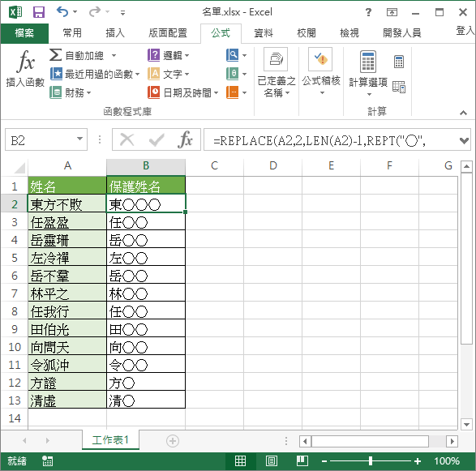Click the horizontal scrollbar right arrow
Viewport: 476px width, 471px height.
452,441
